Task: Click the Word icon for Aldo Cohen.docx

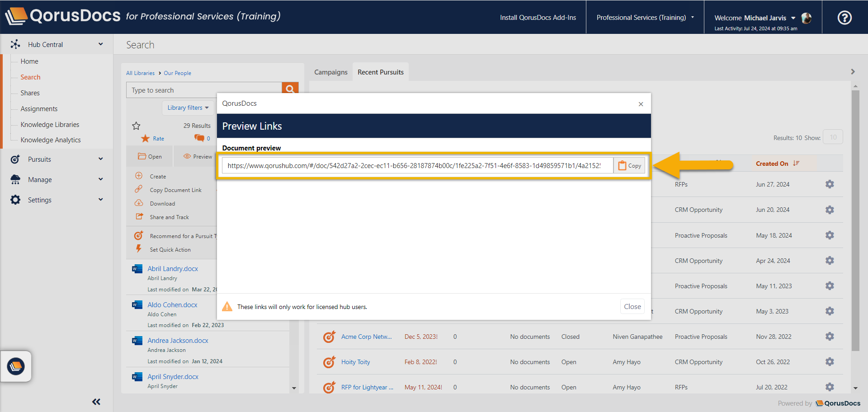Action: click(137, 305)
